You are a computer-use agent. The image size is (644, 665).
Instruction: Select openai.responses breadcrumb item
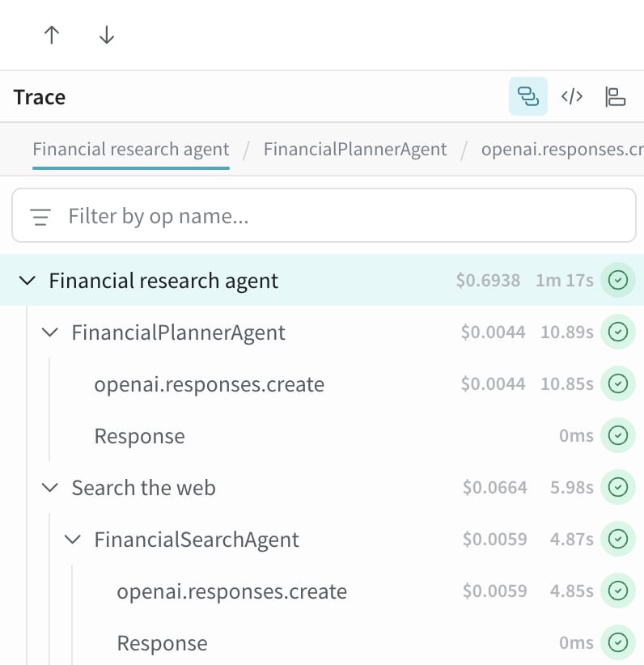click(562, 150)
